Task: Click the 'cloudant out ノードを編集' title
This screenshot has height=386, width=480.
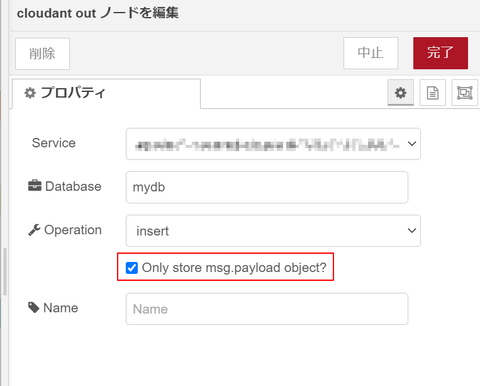Action: click(x=98, y=13)
